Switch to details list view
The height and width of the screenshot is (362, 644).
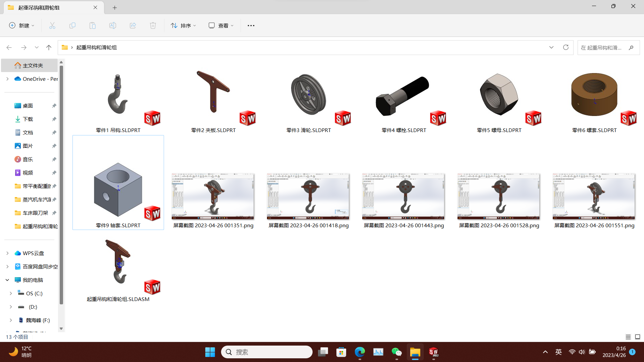(x=628, y=337)
